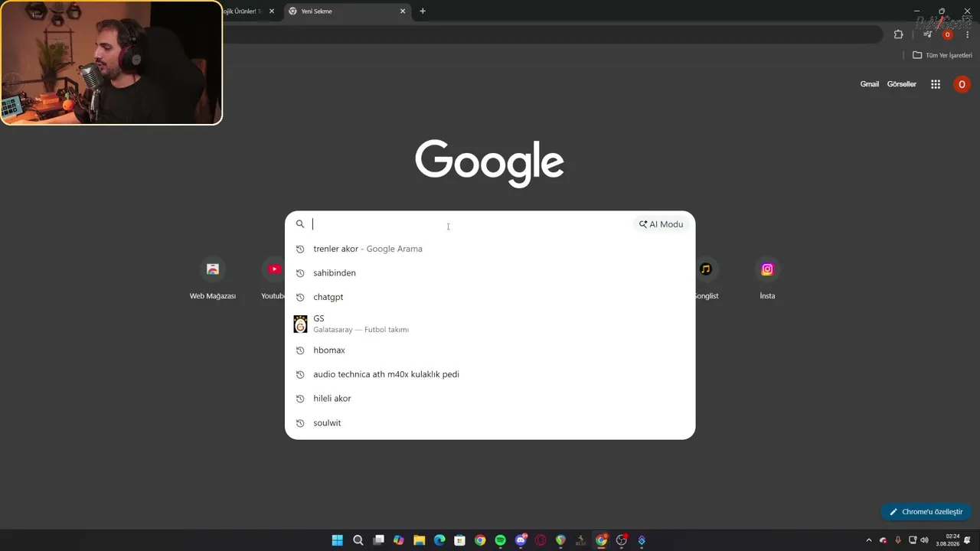Open the Windows Start menu
980x551 pixels.
(x=337, y=540)
